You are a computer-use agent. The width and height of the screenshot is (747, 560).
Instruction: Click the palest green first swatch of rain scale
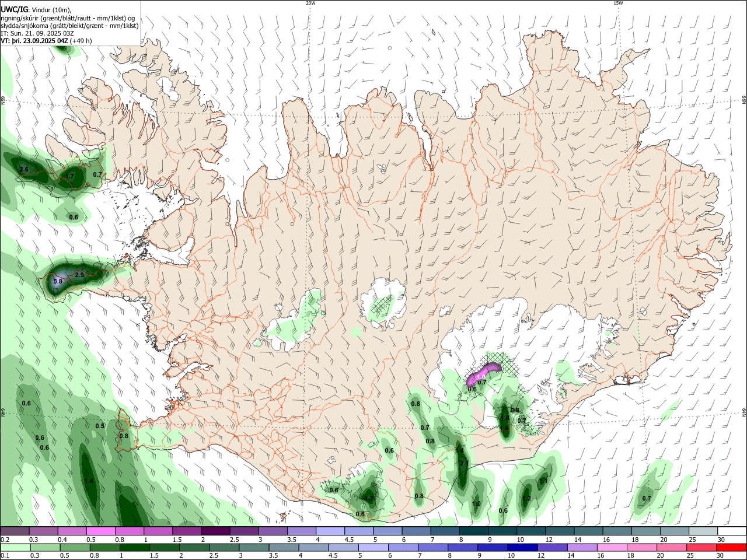[15, 548]
